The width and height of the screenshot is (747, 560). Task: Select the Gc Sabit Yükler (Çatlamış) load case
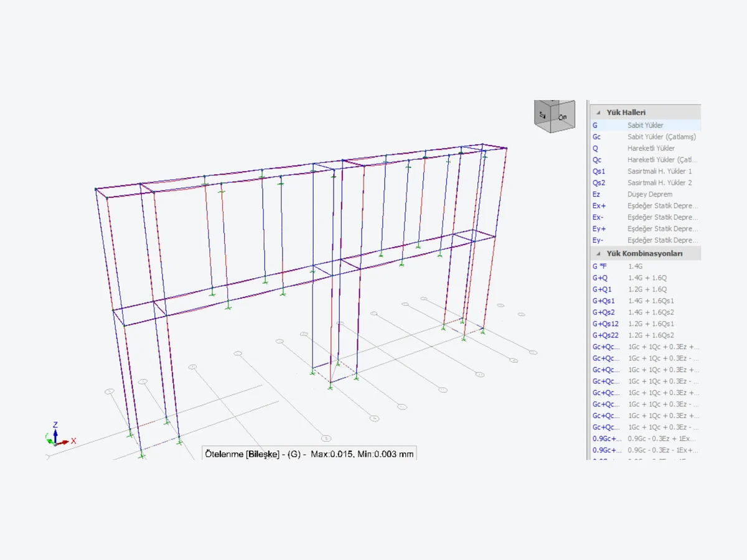[646, 137]
